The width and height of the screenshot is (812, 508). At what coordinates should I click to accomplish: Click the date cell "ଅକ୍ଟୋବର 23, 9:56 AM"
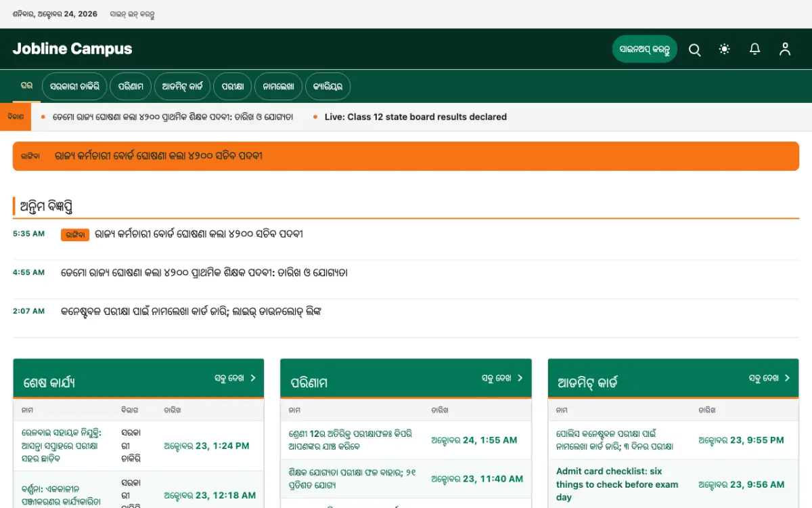741,484
